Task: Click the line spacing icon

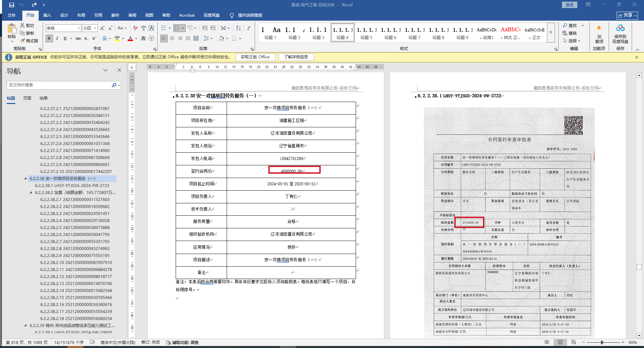Action: (x=206, y=38)
